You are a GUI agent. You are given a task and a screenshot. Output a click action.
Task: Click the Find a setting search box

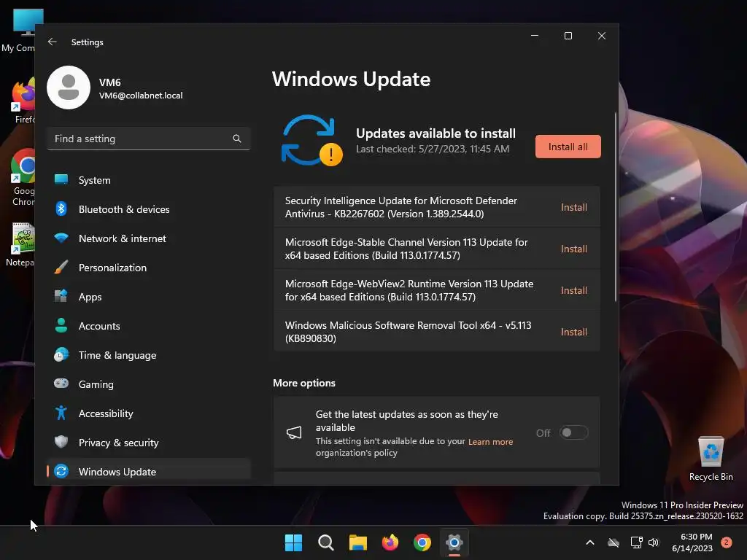coord(149,139)
